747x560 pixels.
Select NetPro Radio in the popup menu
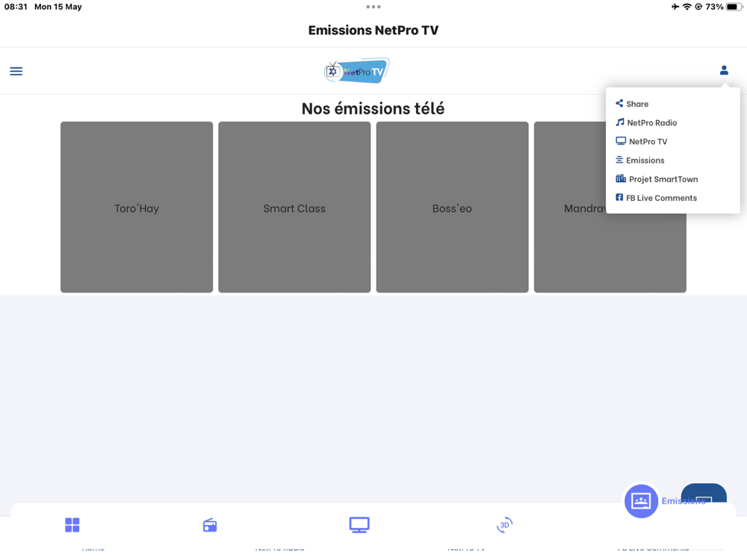pyautogui.click(x=651, y=122)
